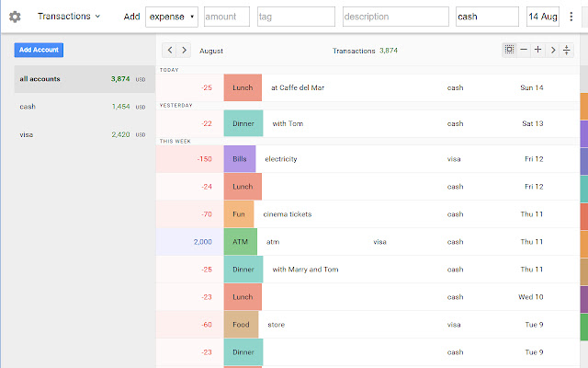Open settings via the gear icon
Screen dimensions: 588x368
click(15, 17)
